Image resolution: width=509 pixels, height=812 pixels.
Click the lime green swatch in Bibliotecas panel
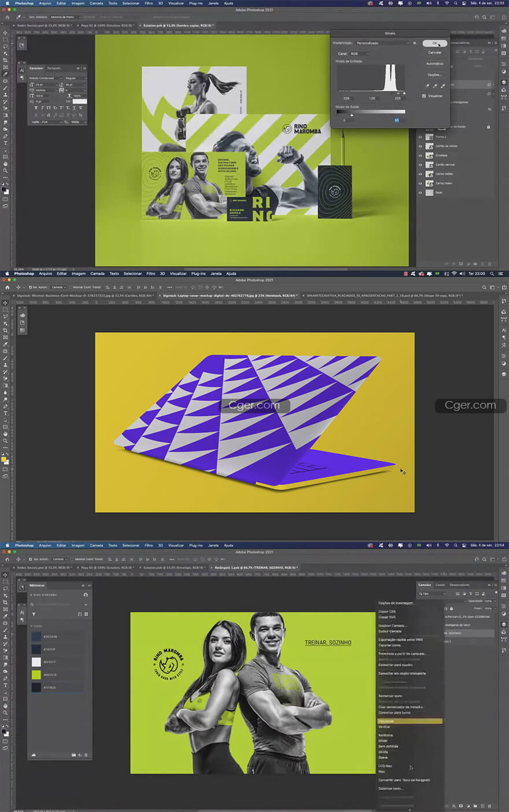pos(36,675)
